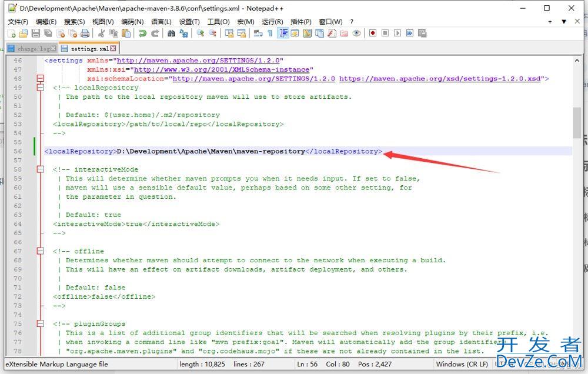Create a new document with New icon

[x=12, y=34]
